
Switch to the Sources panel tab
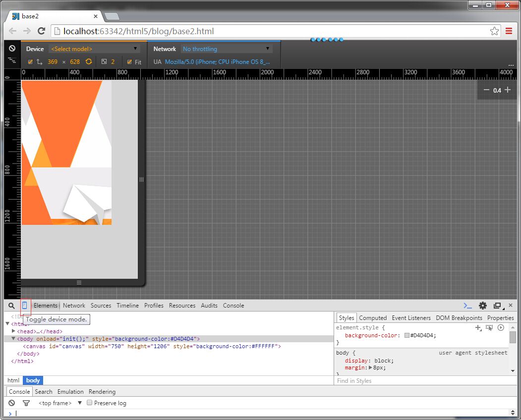point(101,306)
